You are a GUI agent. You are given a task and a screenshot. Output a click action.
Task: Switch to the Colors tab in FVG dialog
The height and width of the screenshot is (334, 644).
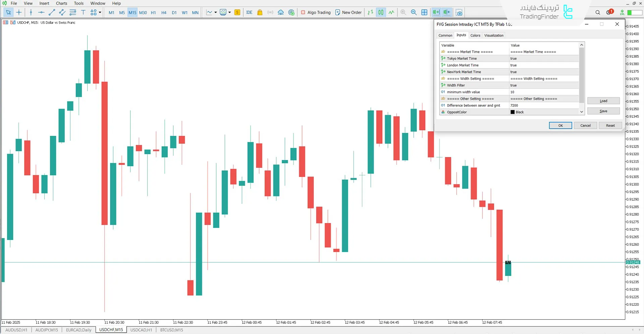tap(475, 35)
